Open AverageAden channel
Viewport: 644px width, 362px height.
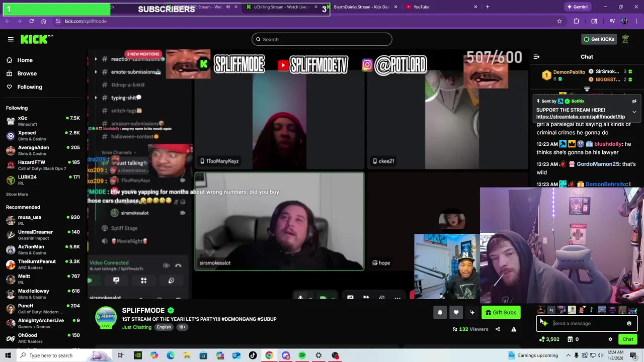click(43, 150)
